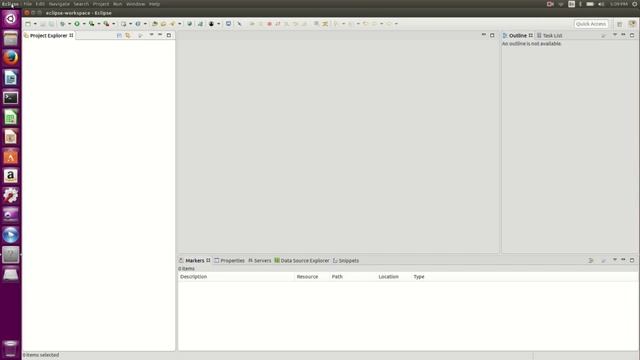Launch Firefox from the Ubuntu launcher
Viewport: 640px width, 360px height.
11,58
